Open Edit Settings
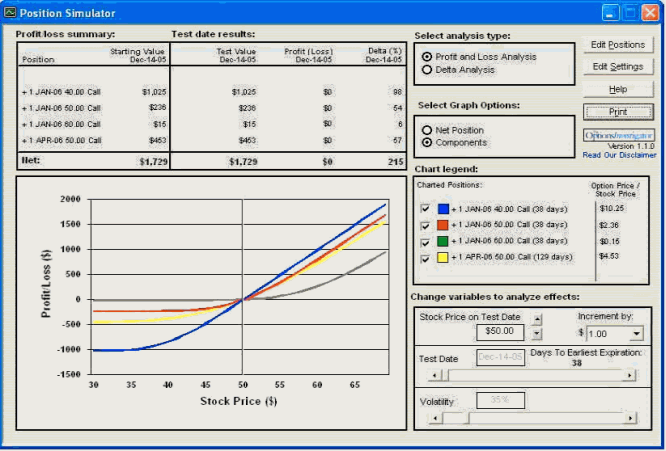The image size is (666, 451). pos(618,67)
